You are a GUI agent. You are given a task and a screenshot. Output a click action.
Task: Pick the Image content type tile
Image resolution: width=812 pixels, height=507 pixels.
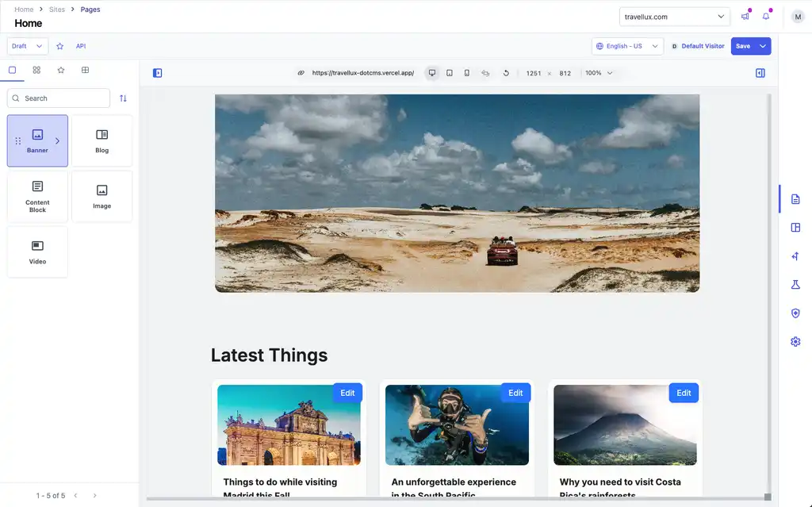click(x=102, y=197)
